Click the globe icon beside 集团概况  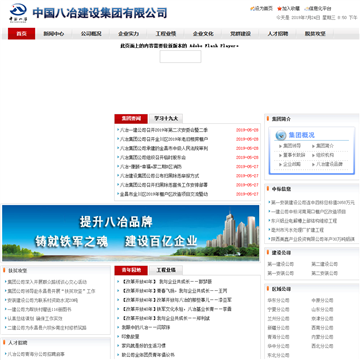tap(281, 135)
